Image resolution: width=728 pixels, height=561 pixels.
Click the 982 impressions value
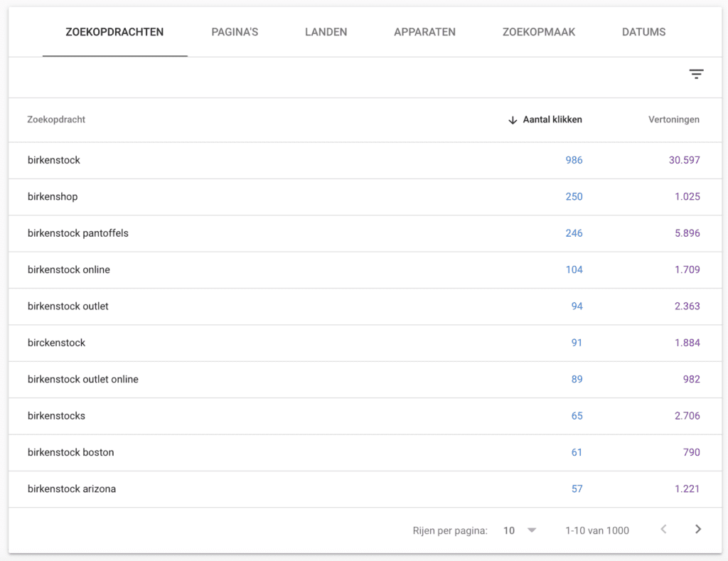click(x=691, y=379)
